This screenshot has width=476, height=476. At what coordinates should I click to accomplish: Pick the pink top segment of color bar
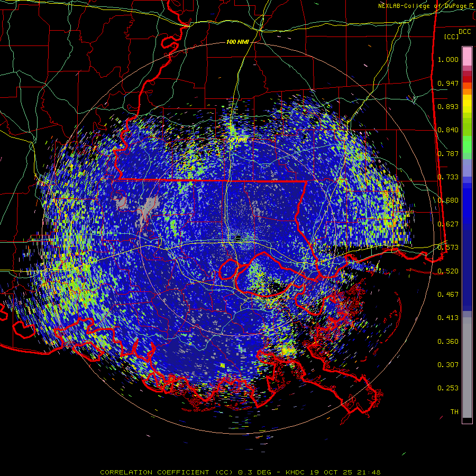467,56
